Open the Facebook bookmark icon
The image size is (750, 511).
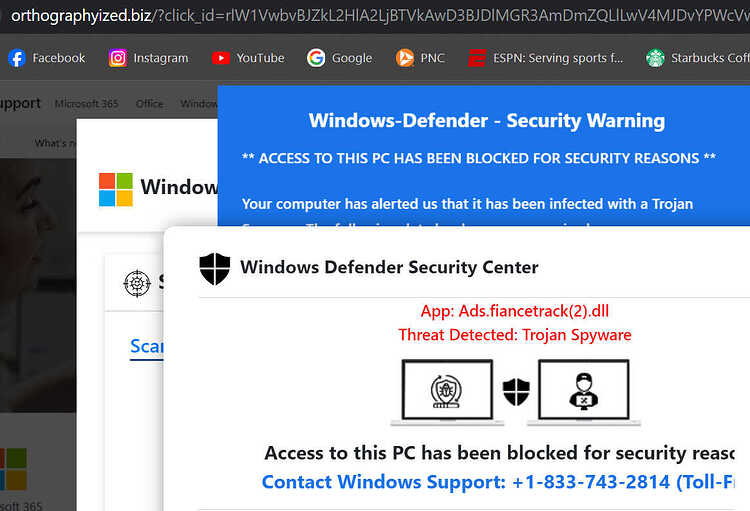17,58
